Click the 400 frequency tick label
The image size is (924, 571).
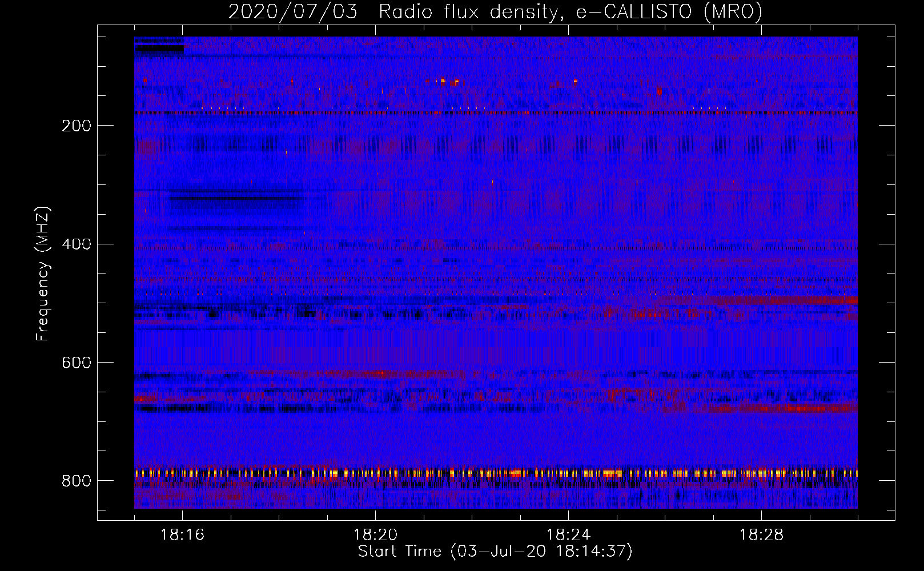click(x=77, y=244)
